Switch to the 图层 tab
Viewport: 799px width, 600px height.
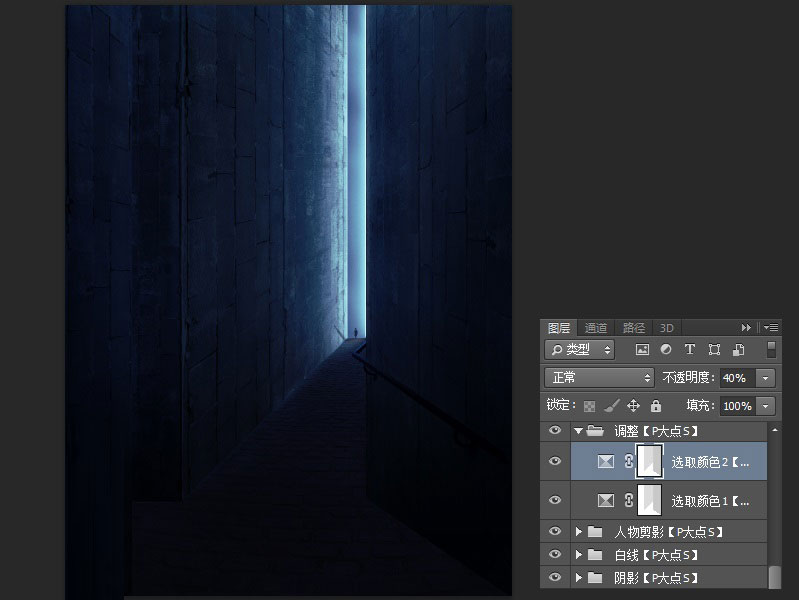point(558,328)
